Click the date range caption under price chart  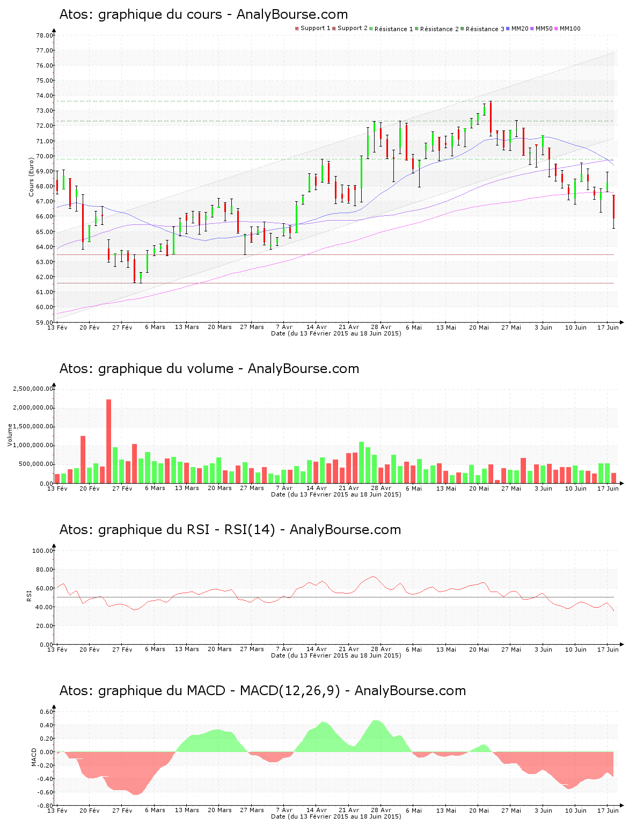tap(336, 333)
